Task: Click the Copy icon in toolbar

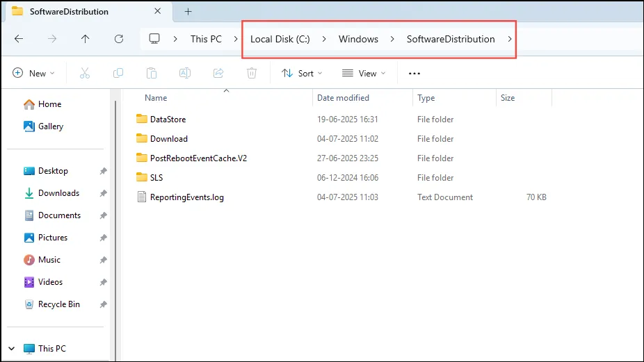Action: 118,74
